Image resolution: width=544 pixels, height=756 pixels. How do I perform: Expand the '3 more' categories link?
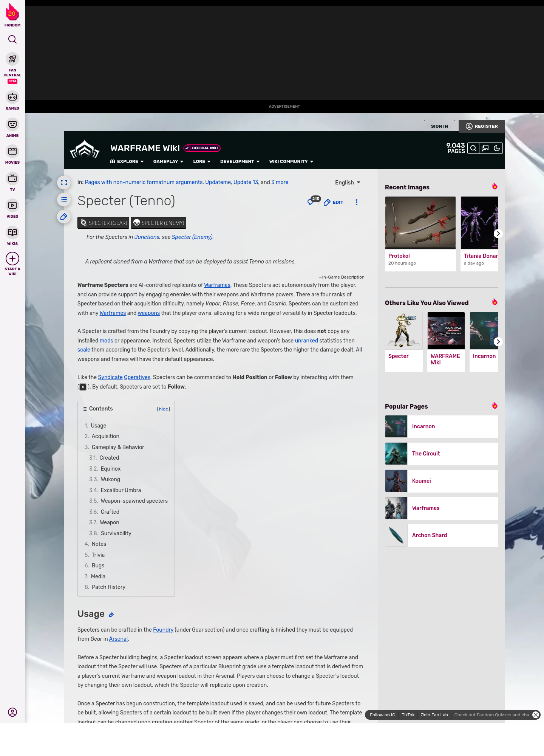pyautogui.click(x=280, y=182)
